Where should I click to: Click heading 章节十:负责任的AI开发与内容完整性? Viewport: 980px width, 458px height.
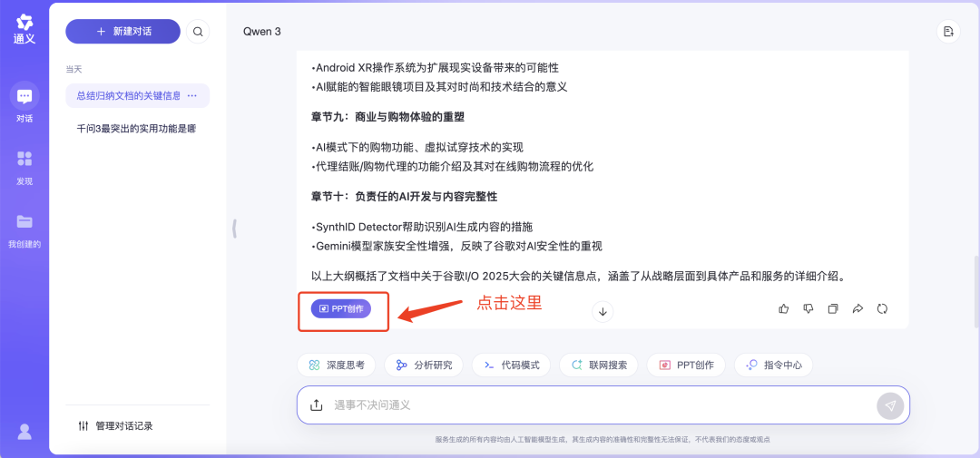(x=404, y=197)
